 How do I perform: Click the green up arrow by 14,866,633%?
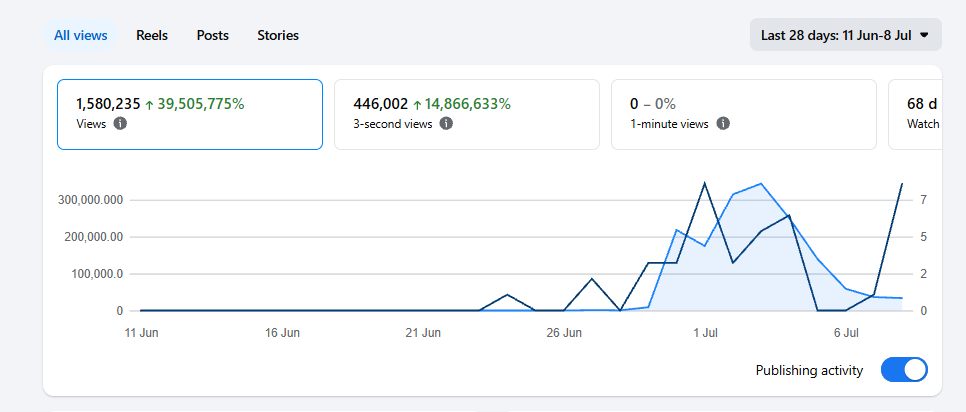click(417, 105)
